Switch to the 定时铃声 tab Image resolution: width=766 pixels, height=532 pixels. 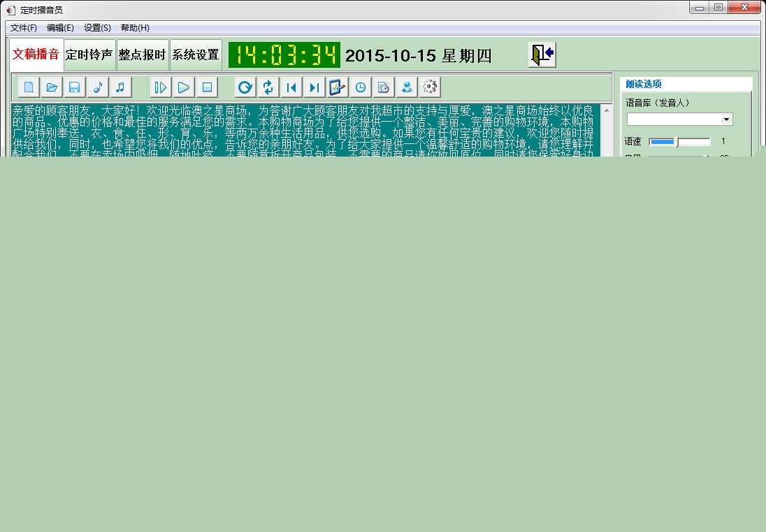point(89,55)
